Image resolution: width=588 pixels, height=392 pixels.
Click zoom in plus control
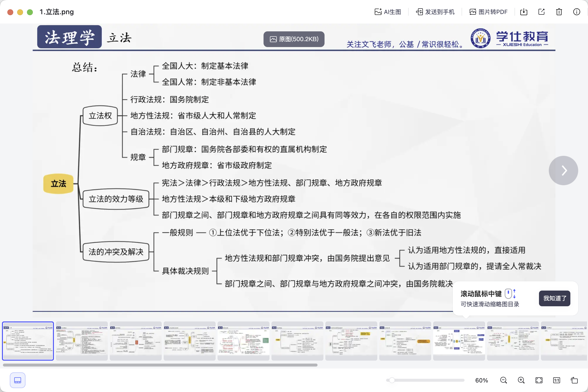pyautogui.click(x=521, y=380)
